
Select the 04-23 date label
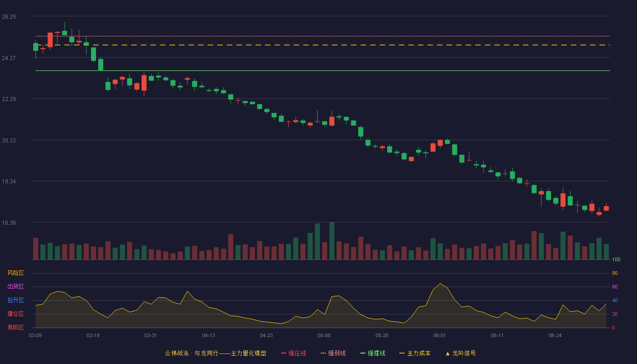click(266, 335)
